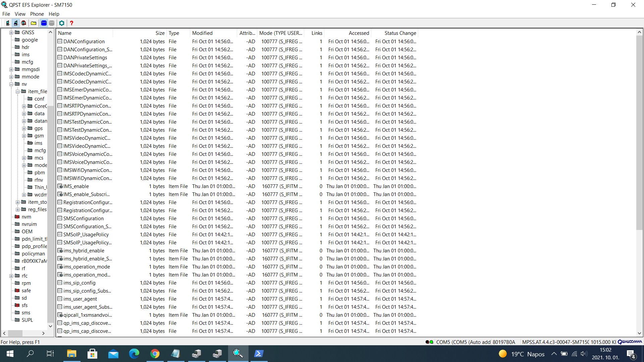Open the Help menu
The image size is (644, 362).
(54, 14)
